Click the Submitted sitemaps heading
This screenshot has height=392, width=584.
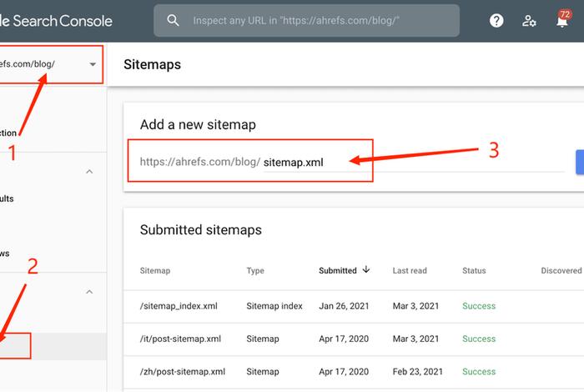(201, 229)
